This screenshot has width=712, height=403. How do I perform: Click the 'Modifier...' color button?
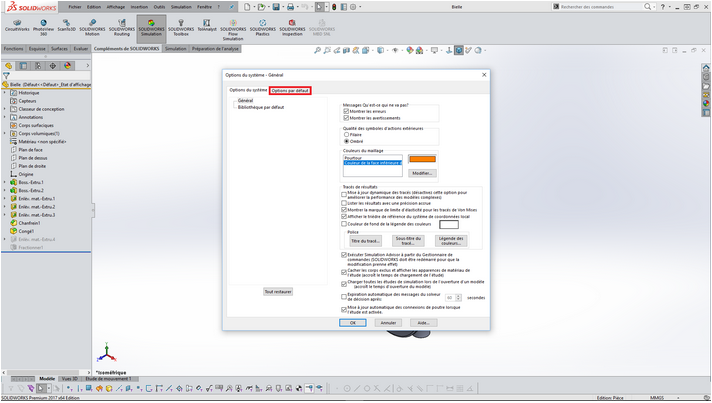pyautogui.click(x=422, y=173)
